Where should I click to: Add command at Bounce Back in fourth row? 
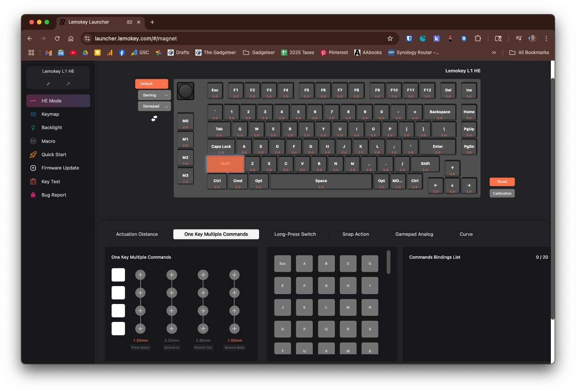[234, 329]
